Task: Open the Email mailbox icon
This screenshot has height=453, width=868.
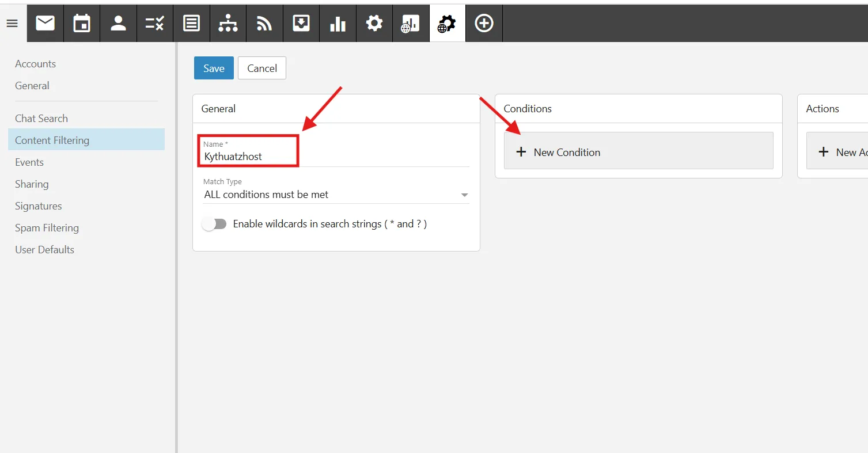Action: [46, 23]
